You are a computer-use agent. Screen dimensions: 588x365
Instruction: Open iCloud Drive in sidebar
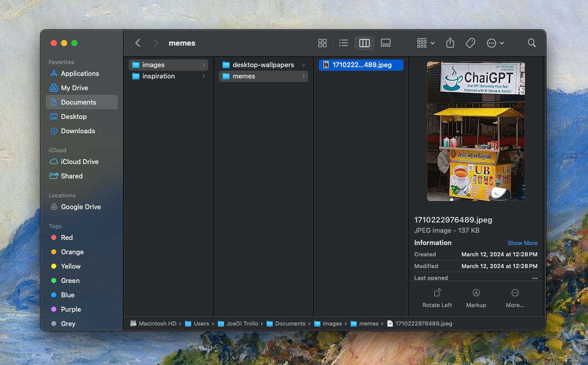[79, 162]
